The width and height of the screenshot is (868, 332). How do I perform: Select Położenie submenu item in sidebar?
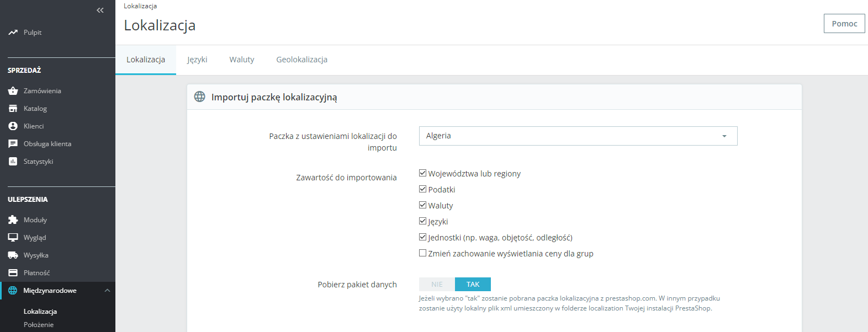click(x=39, y=325)
